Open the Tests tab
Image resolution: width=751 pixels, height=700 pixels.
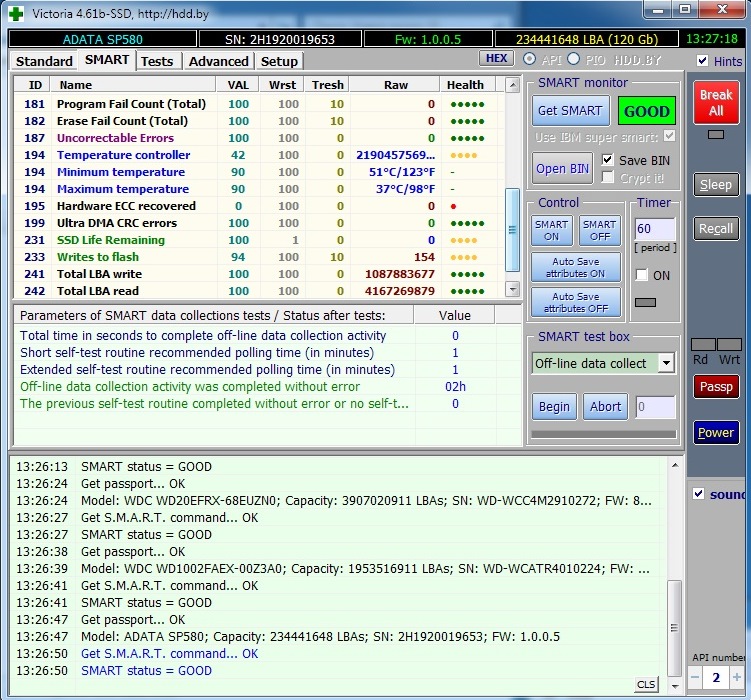[x=157, y=61]
